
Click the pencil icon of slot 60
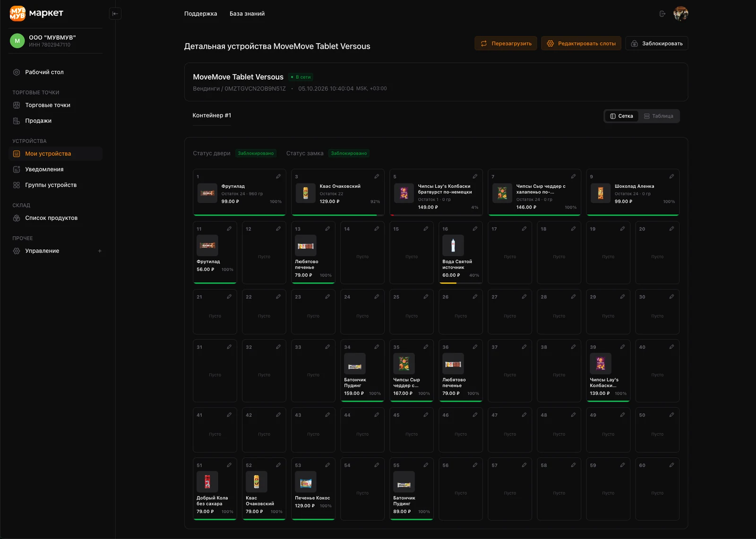click(x=671, y=465)
